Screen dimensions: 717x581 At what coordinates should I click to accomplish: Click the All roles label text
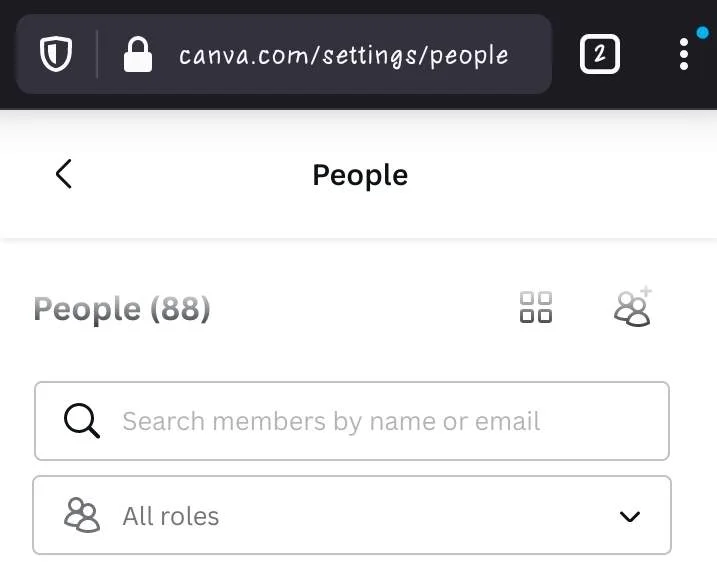[171, 517]
